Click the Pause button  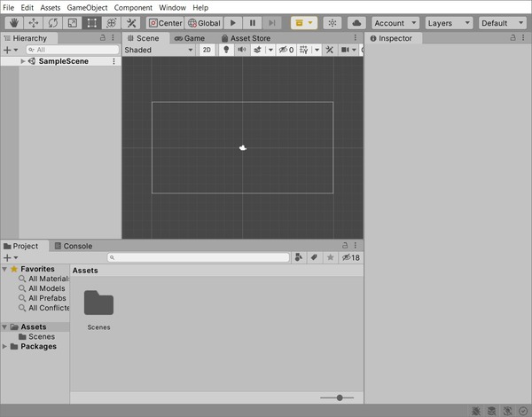(x=253, y=23)
